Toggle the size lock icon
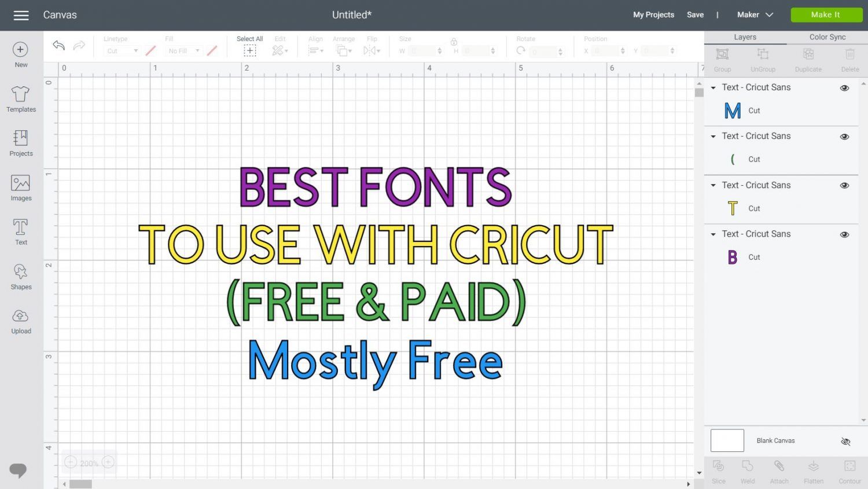 pyautogui.click(x=454, y=42)
